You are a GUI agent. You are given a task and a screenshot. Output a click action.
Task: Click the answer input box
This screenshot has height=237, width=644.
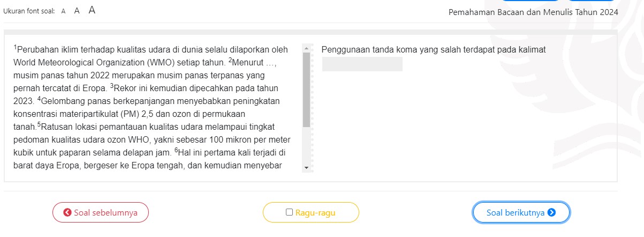click(362, 64)
